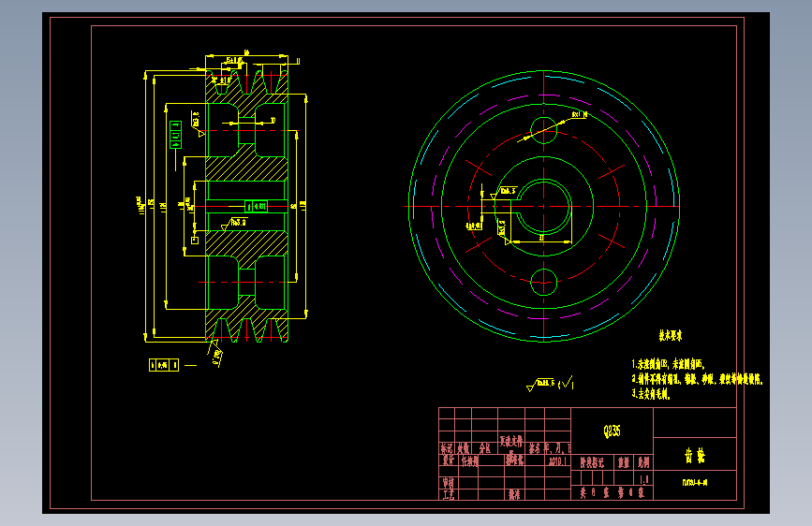Image resolution: width=812 pixels, height=526 pixels.
Task: Click technical requirement note line 1
Action: pos(668,364)
